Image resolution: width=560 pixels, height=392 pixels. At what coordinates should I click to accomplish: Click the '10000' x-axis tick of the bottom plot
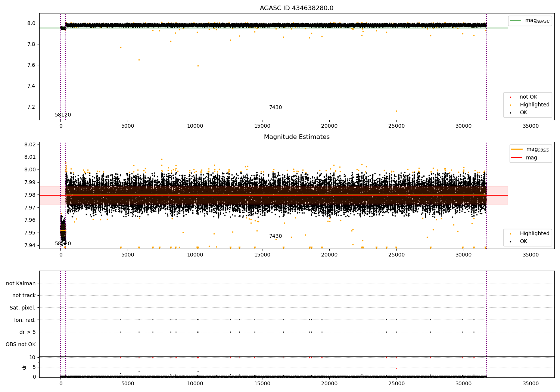(195, 384)
